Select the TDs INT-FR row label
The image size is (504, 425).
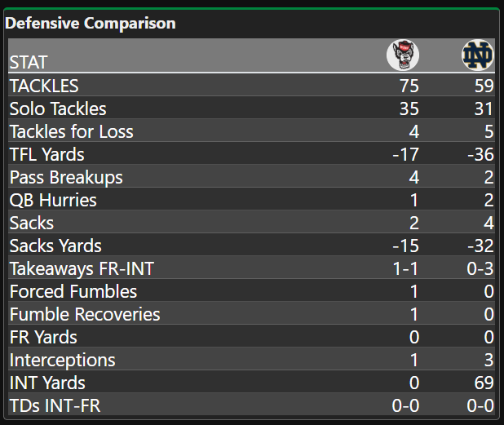(55, 405)
